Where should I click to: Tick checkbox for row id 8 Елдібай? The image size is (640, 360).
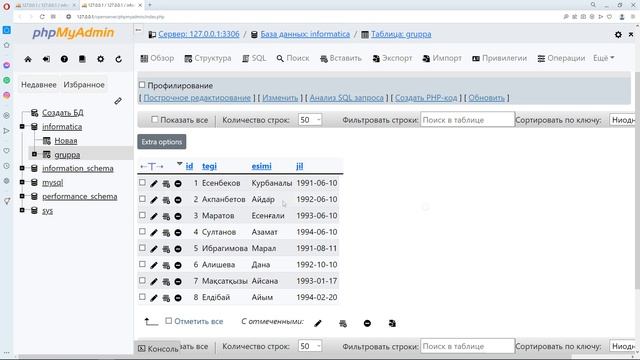[x=142, y=297]
